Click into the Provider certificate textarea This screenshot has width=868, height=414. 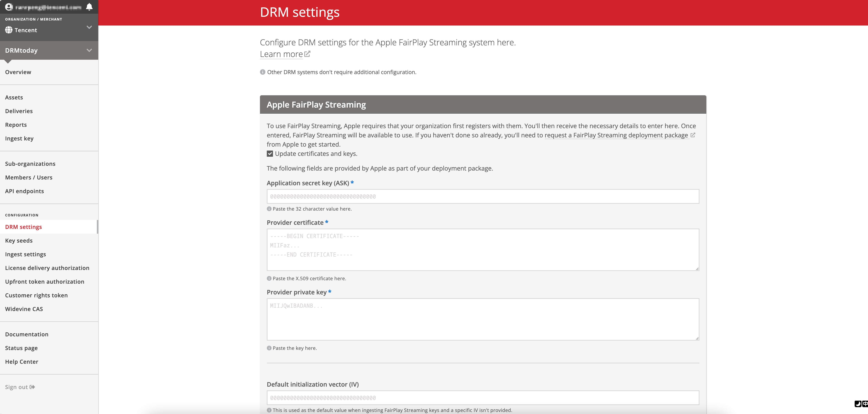[x=483, y=250]
